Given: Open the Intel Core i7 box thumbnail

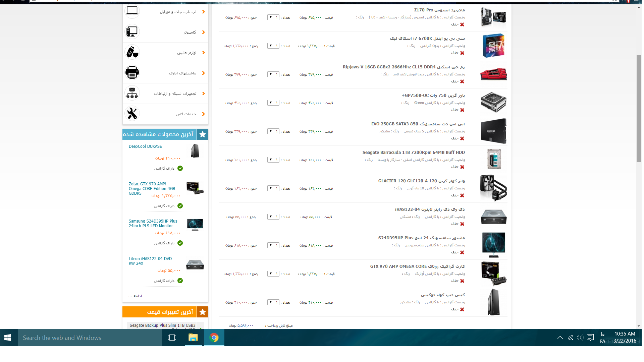Looking at the screenshot, I should click(x=493, y=46).
